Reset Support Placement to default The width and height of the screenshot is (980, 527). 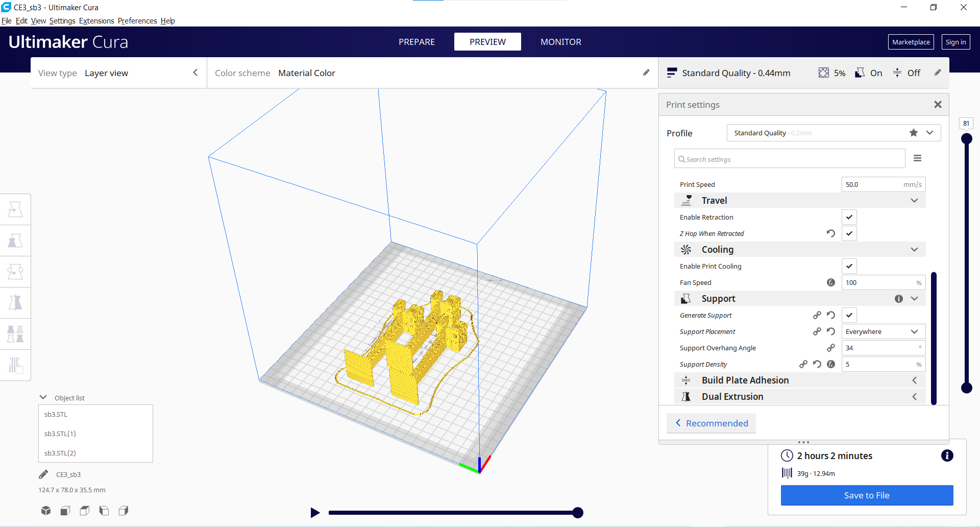(x=831, y=331)
